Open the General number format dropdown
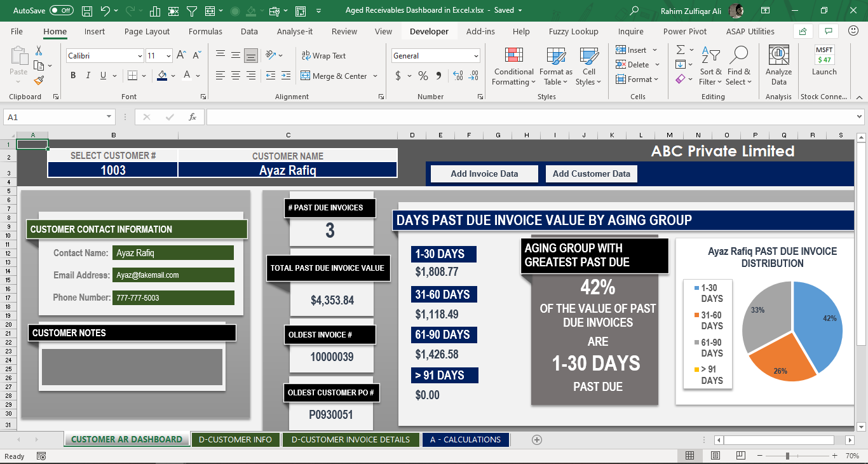The width and height of the screenshot is (868, 464). point(476,56)
